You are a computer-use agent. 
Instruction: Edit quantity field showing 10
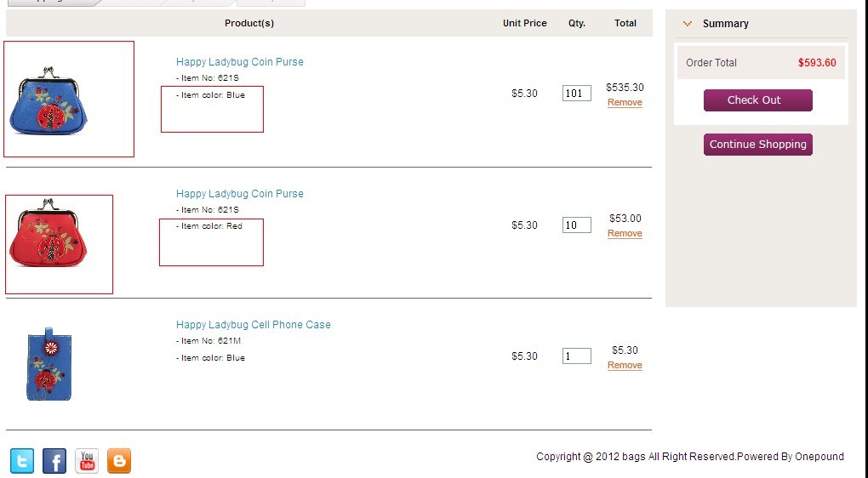click(x=577, y=225)
